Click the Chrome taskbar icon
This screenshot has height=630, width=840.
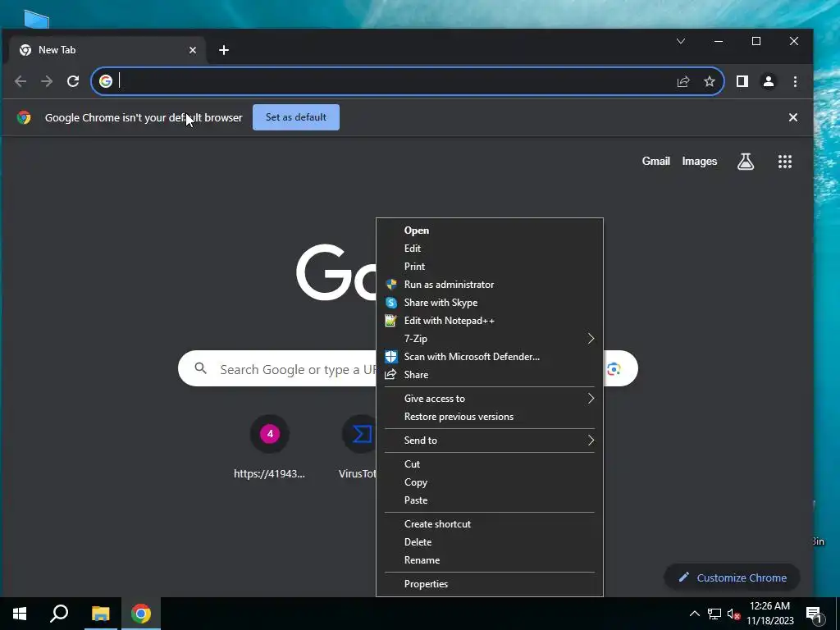pyautogui.click(x=141, y=614)
